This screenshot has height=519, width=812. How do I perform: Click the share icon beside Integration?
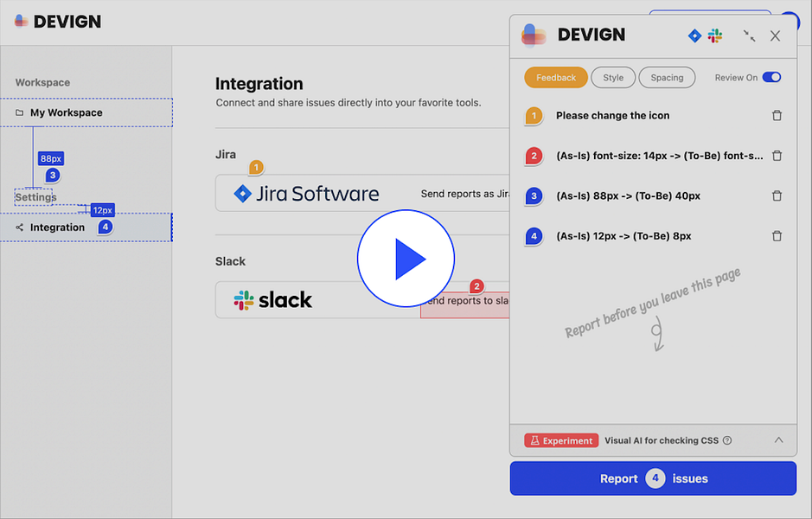[19, 227]
